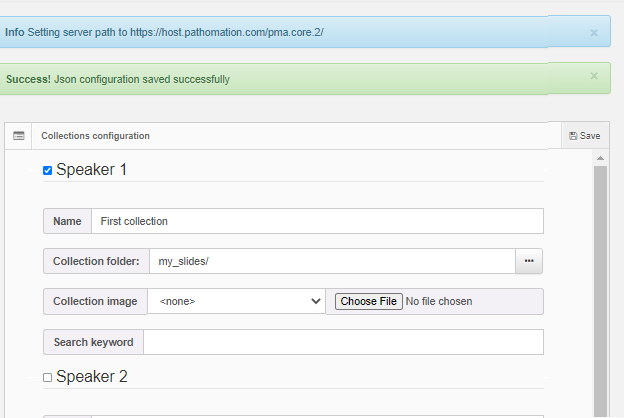
Task: Close the Success notification banner
Action: point(593,76)
